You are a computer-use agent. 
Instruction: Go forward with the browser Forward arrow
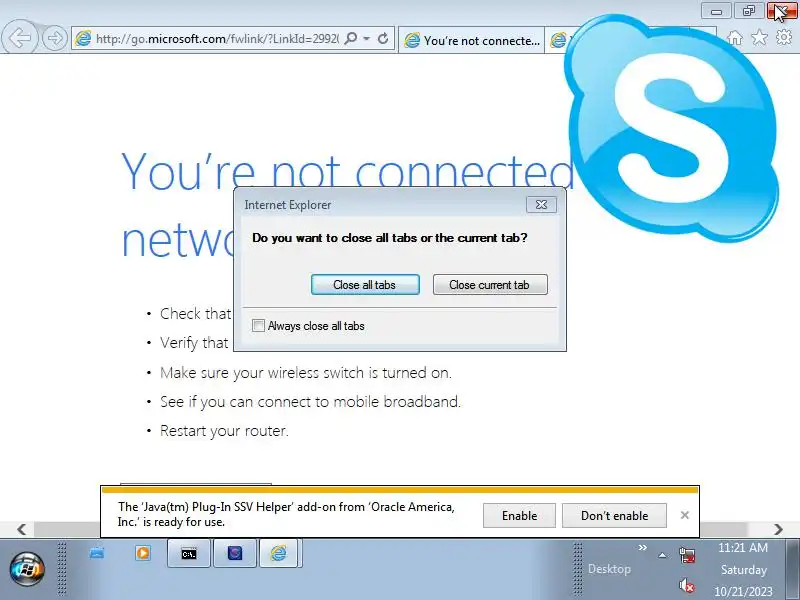[x=55, y=38]
